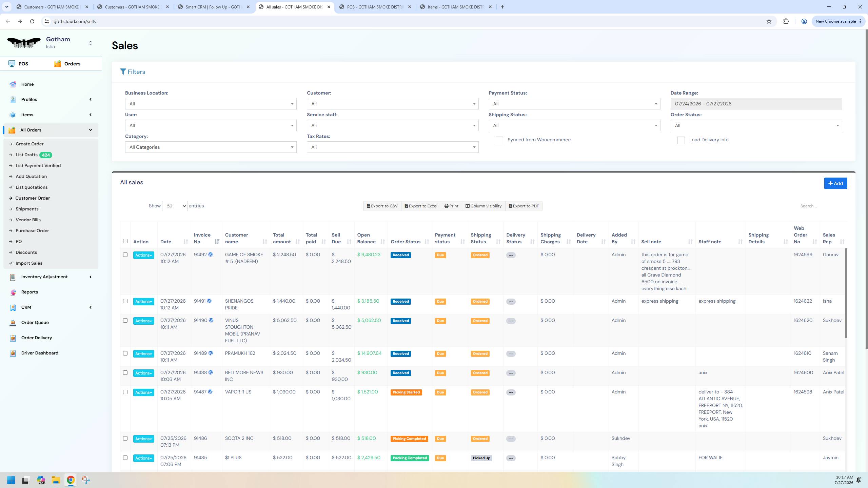Screen dimensions: 868x488
Task: Open List Drafts in the sidebar
Action: click(26, 155)
